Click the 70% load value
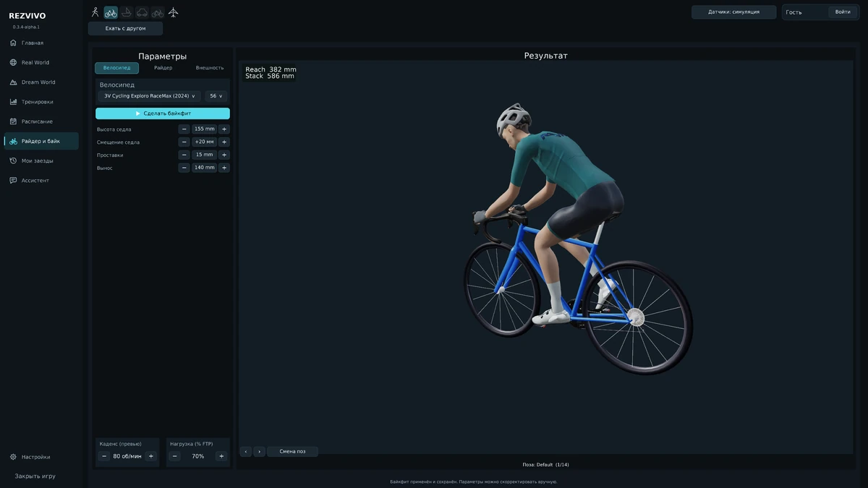Screen dimensions: 868x488 coord(198,456)
